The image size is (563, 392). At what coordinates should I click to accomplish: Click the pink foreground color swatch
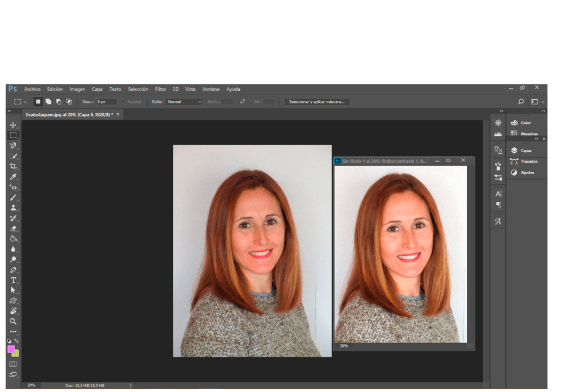[x=11, y=349]
